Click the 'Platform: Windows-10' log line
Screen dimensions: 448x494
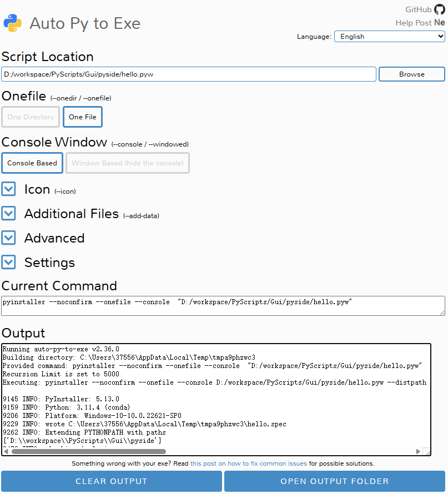click(92, 416)
